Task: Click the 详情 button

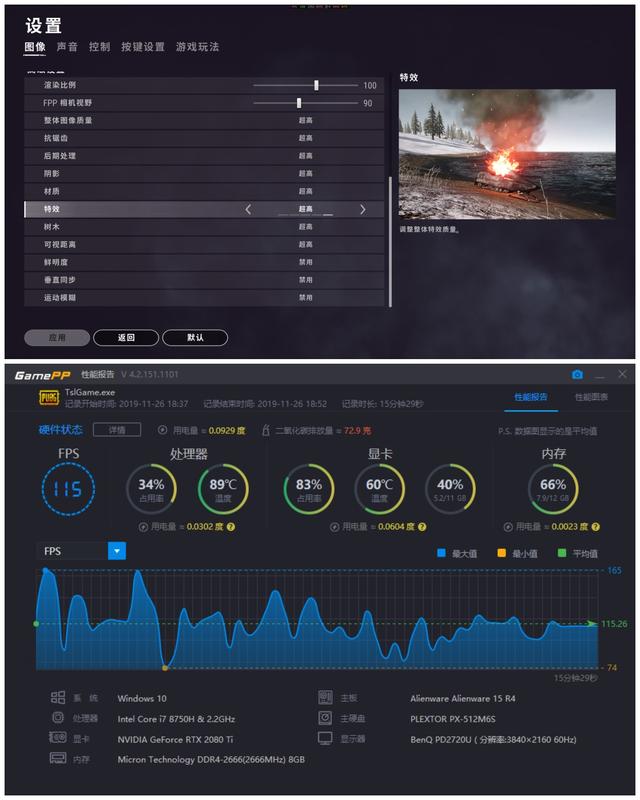Action: (117, 430)
